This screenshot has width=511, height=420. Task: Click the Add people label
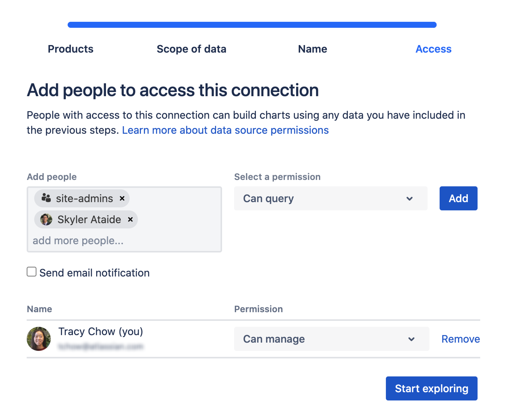point(52,177)
